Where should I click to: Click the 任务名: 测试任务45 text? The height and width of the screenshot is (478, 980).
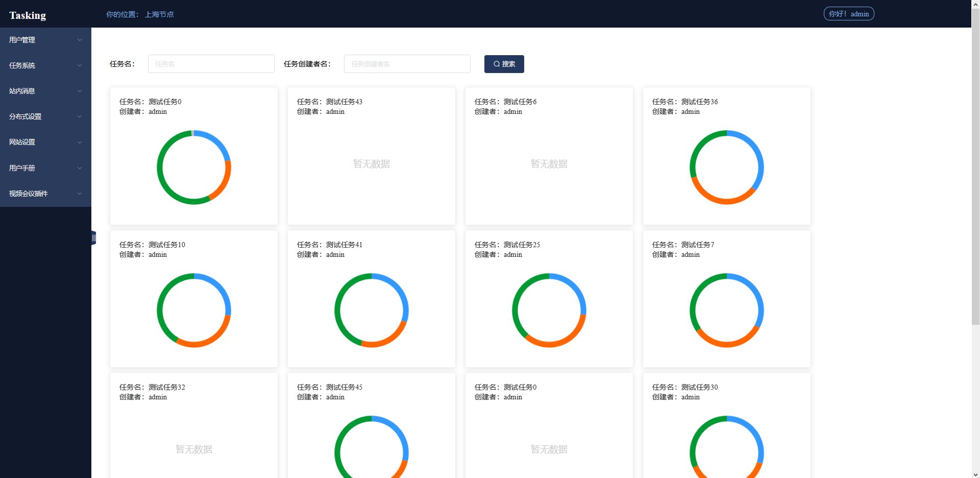click(x=330, y=387)
